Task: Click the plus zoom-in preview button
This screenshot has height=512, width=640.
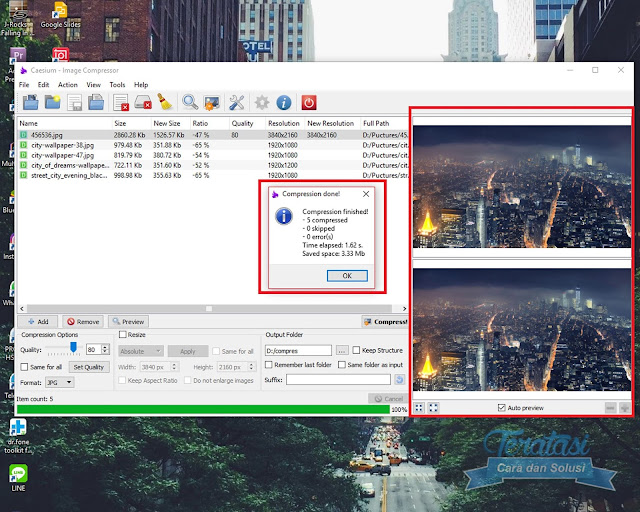Action: (x=625, y=407)
